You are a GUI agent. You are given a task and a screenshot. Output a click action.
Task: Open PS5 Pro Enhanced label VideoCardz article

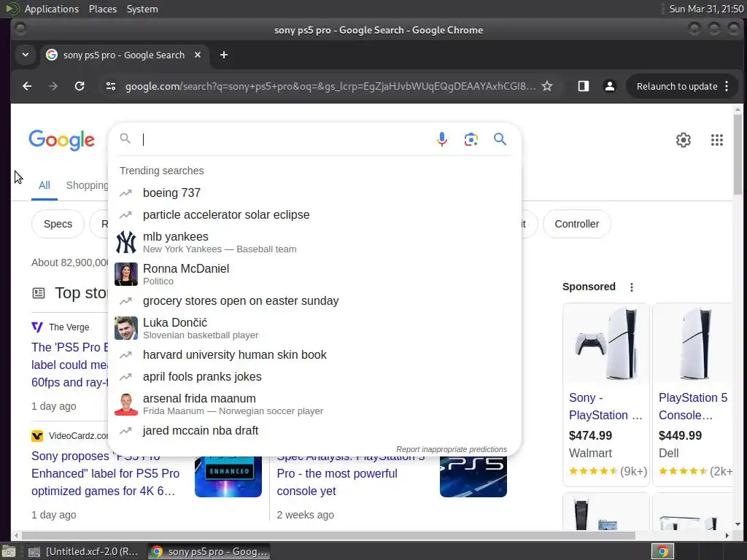click(105, 473)
